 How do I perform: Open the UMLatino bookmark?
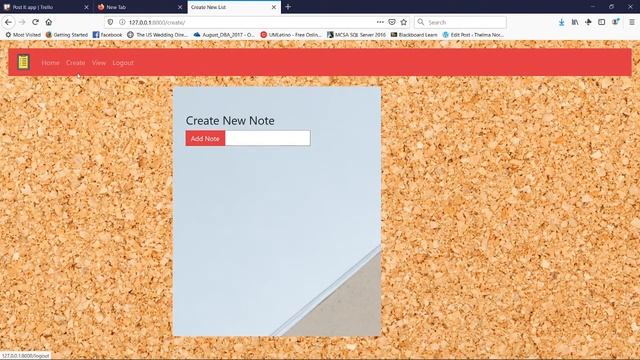point(291,35)
